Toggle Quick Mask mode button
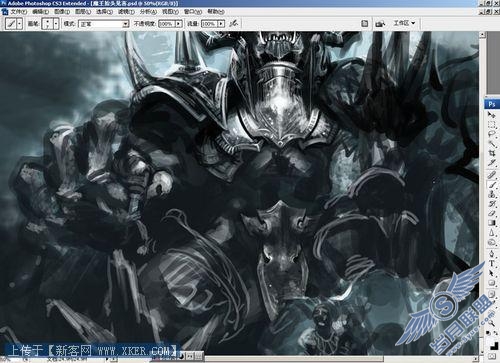The width and height of the screenshot is (500, 363). (492, 357)
